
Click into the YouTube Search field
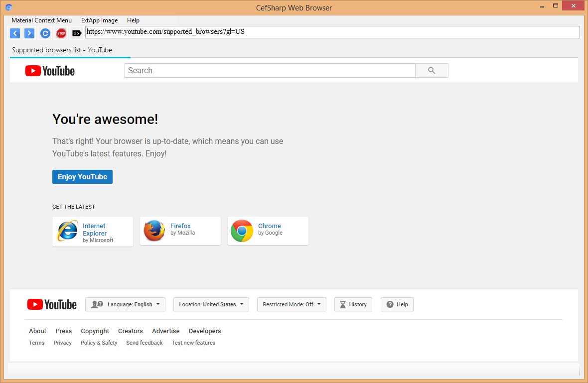pyautogui.click(x=270, y=70)
